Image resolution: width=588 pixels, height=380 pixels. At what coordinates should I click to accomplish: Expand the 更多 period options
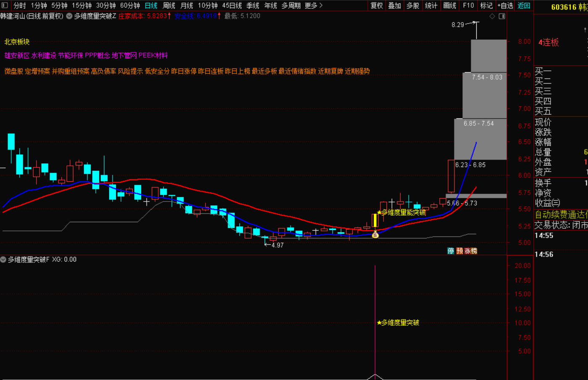[x=313, y=5]
